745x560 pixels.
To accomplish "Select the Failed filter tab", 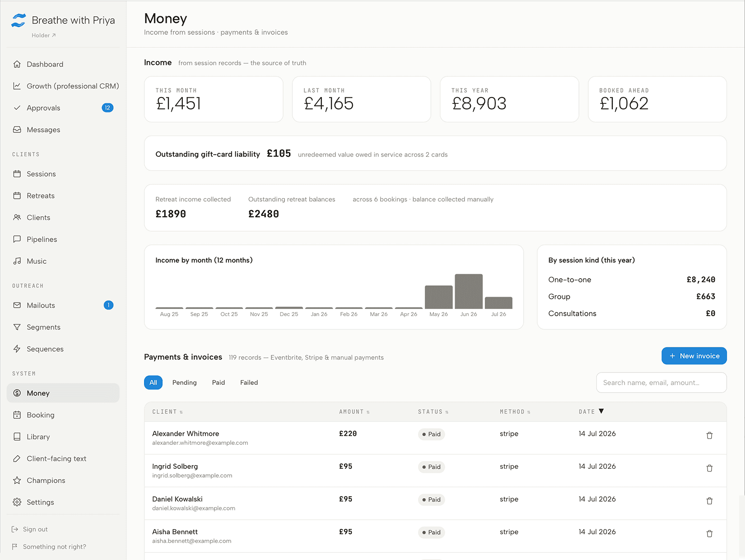I will 249,383.
